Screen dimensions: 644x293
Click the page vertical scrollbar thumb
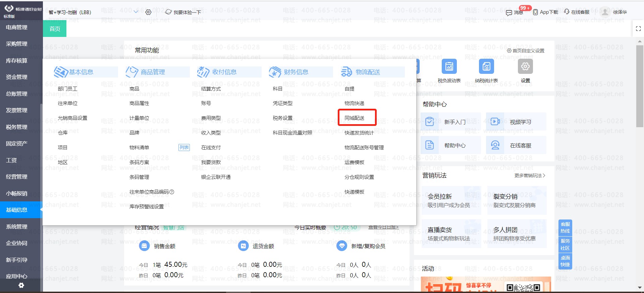(640, 86)
